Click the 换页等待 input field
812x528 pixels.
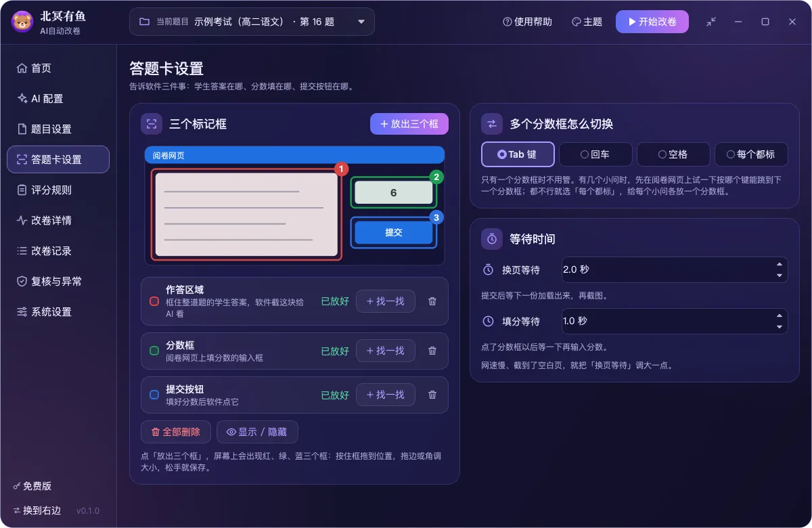point(675,269)
